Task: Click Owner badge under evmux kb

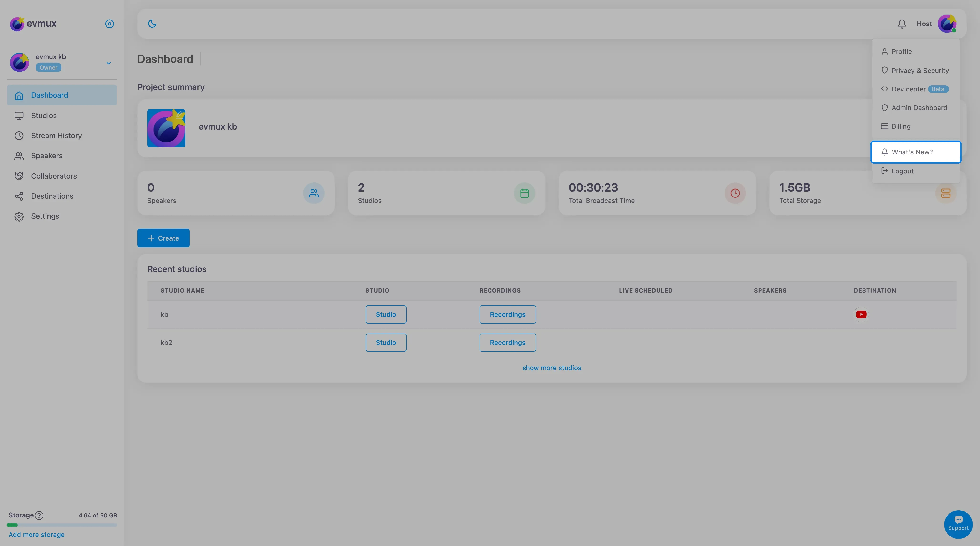Action: [x=48, y=68]
